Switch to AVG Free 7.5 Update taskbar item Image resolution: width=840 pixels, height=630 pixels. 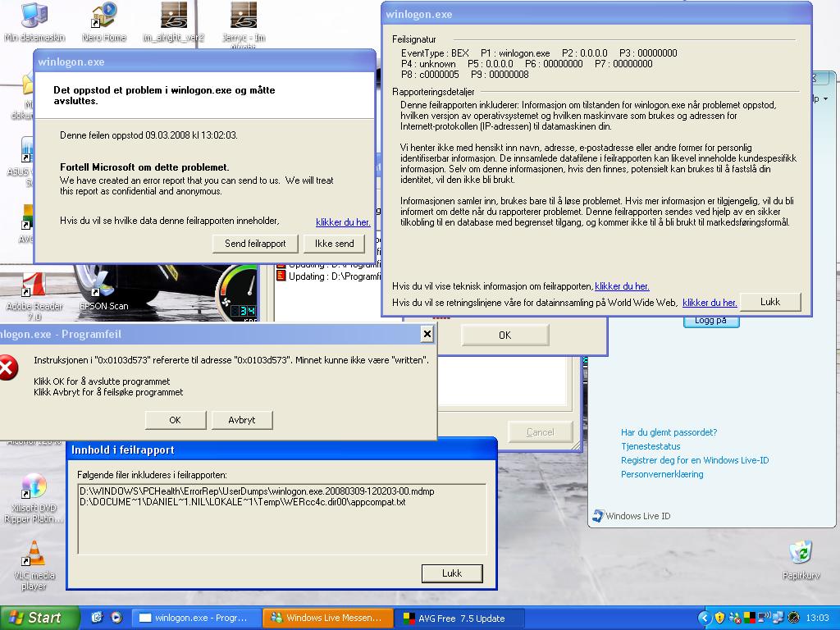point(459,619)
